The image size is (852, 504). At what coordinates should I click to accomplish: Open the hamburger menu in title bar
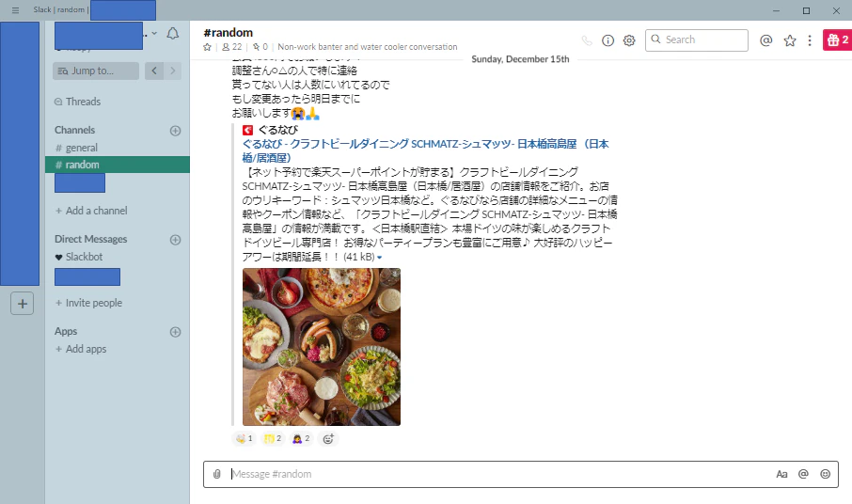[x=15, y=10]
